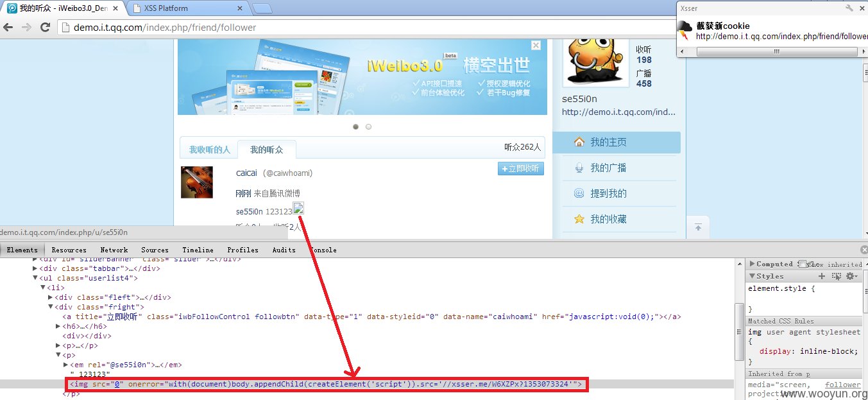The image size is (868, 400).
Task: Close the DevTools panel
Action: [863, 250]
